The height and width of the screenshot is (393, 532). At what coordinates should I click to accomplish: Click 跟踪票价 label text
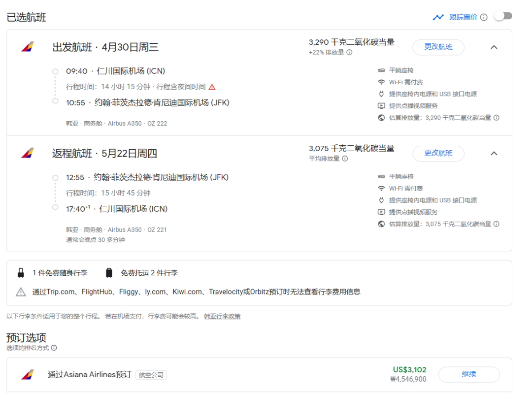click(463, 17)
